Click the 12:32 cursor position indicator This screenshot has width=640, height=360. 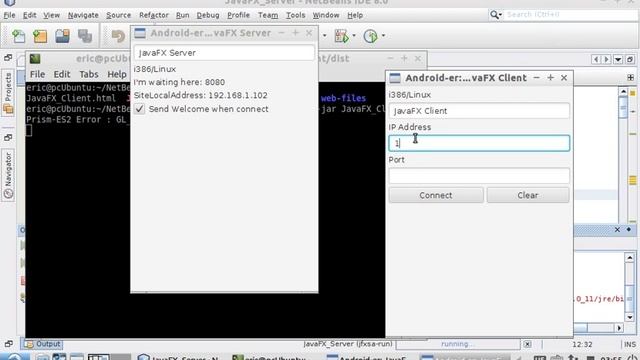pos(582,344)
